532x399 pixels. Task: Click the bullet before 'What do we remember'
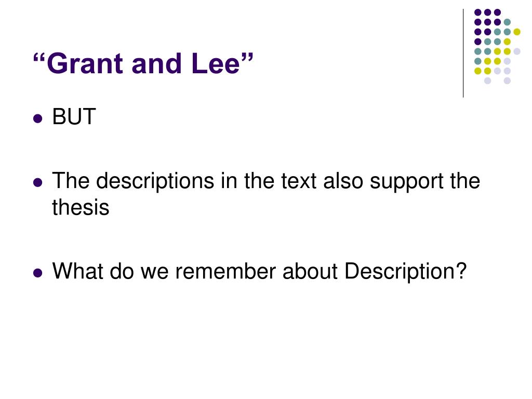tap(37, 273)
